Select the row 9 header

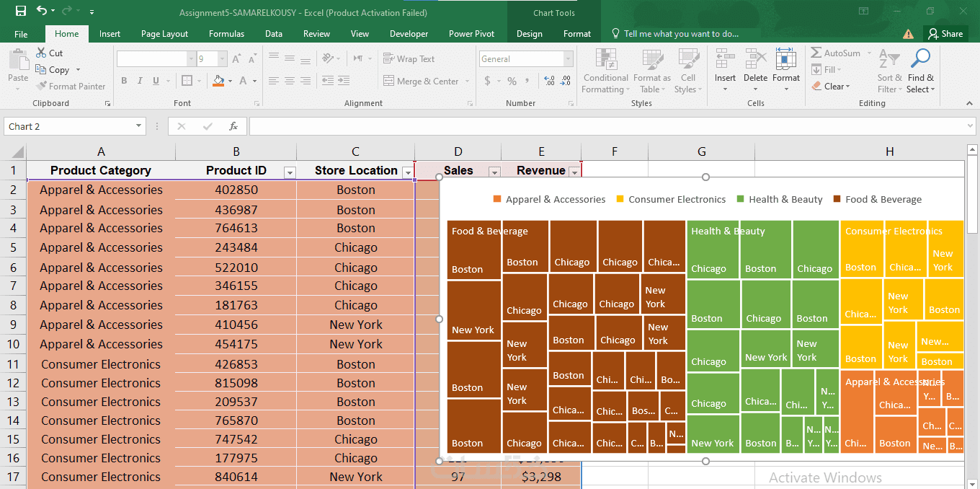(13, 325)
